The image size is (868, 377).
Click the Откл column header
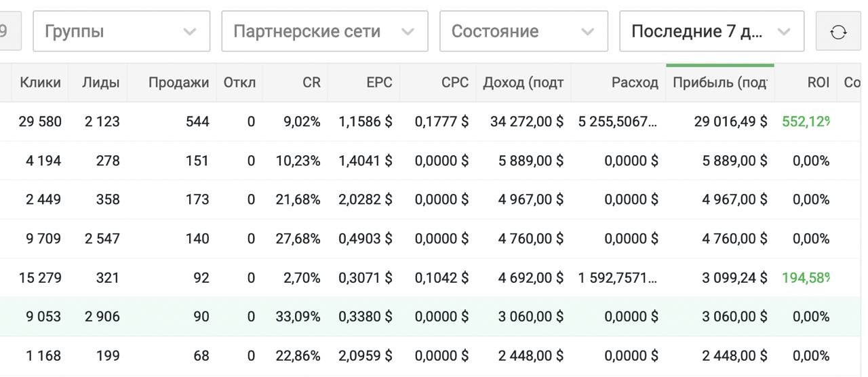tap(239, 83)
